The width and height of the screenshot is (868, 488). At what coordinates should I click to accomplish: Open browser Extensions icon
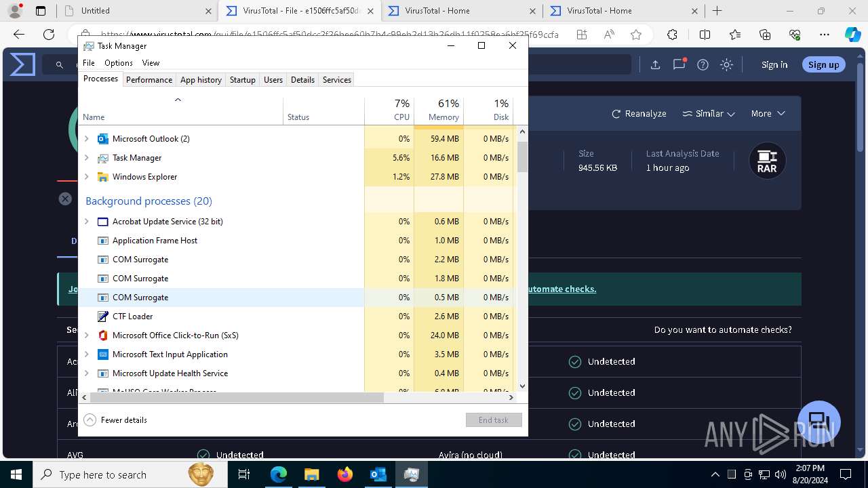tap(672, 35)
